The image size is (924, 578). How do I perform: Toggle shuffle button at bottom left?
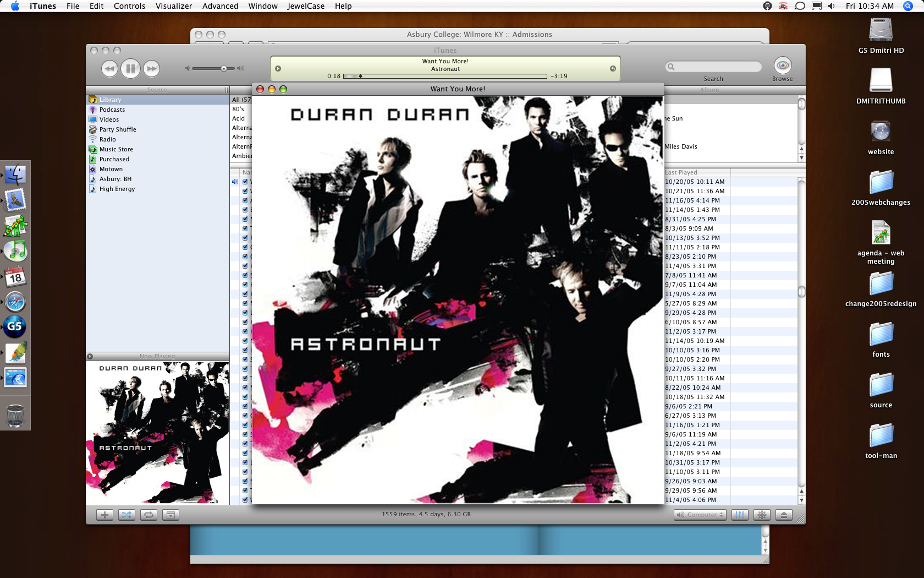pyautogui.click(x=127, y=515)
